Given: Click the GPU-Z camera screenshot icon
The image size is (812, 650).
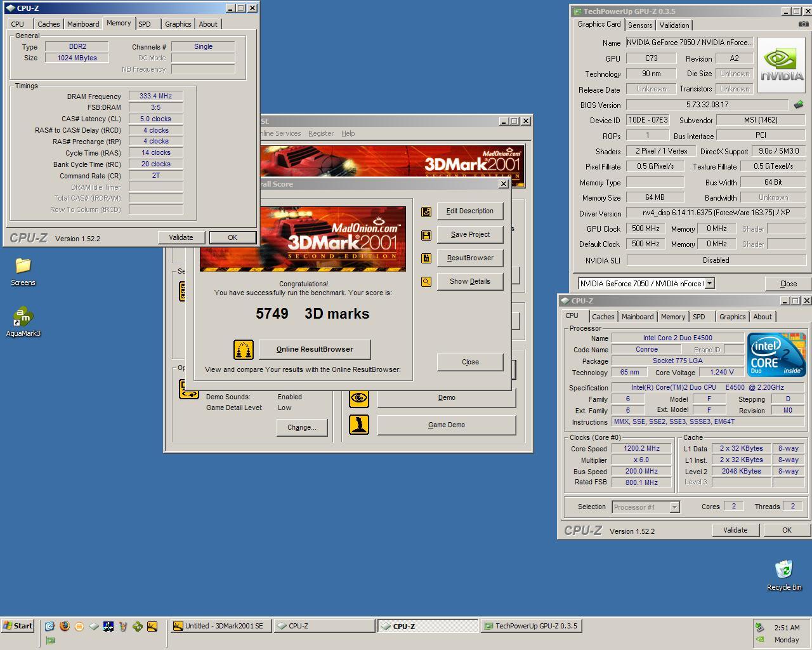Looking at the screenshot, I should click(803, 24).
